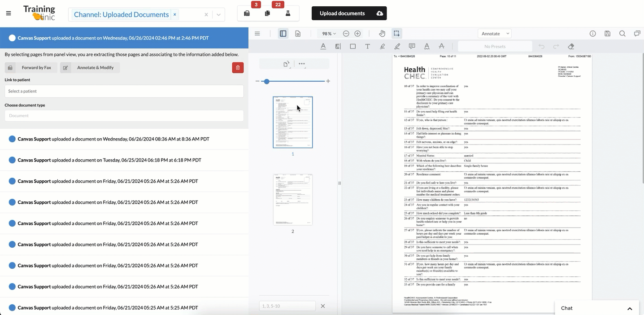This screenshot has height=315, width=644.
Task: Select the hand pan tool
Action: pyautogui.click(x=382, y=33)
